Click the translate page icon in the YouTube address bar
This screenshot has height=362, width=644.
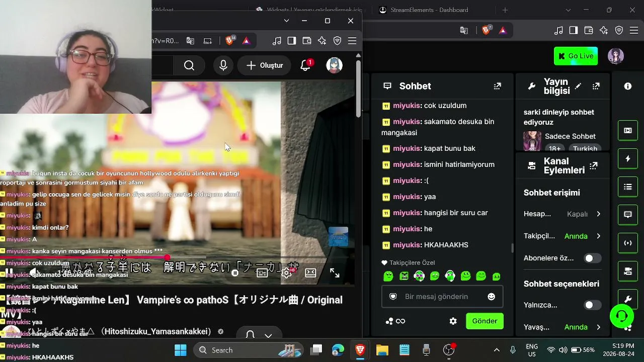190,41
